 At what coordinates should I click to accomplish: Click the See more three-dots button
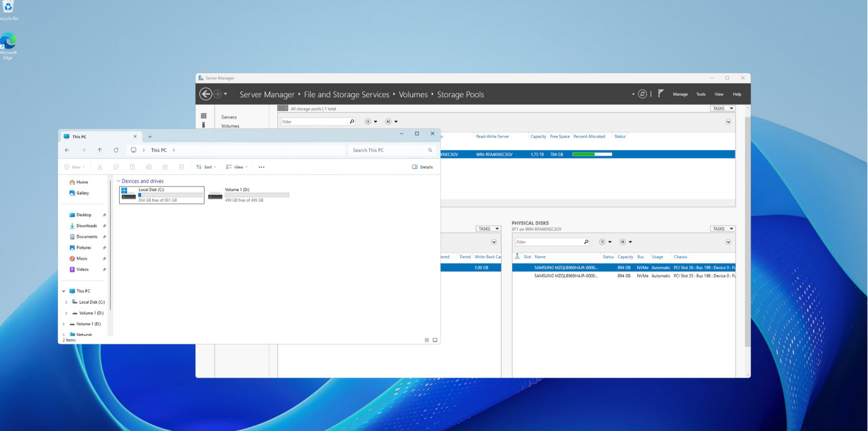[x=261, y=167]
